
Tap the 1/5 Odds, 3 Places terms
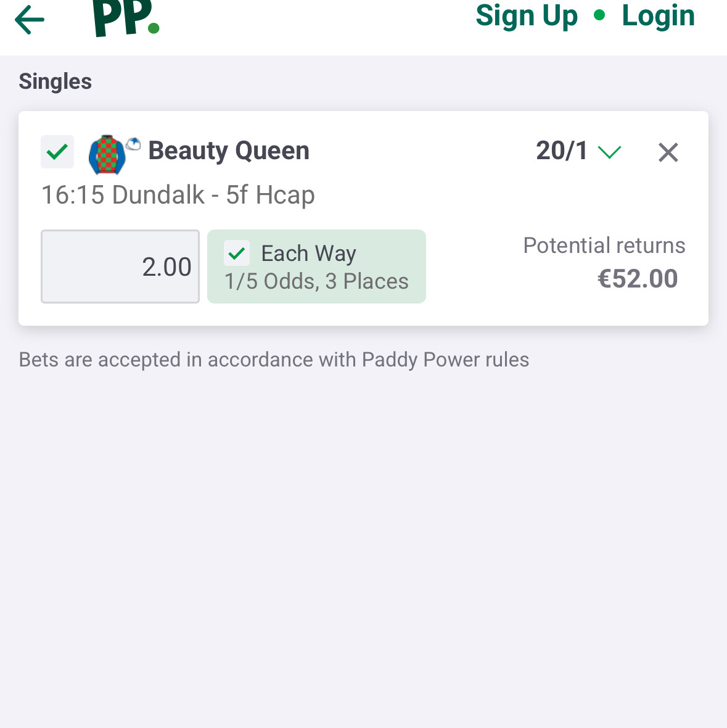click(316, 282)
